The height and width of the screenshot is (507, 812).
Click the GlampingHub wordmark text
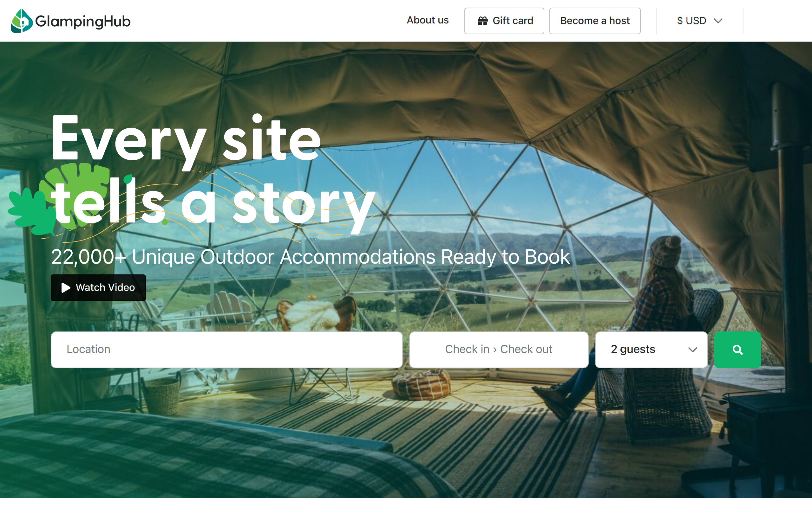pyautogui.click(x=83, y=22)
